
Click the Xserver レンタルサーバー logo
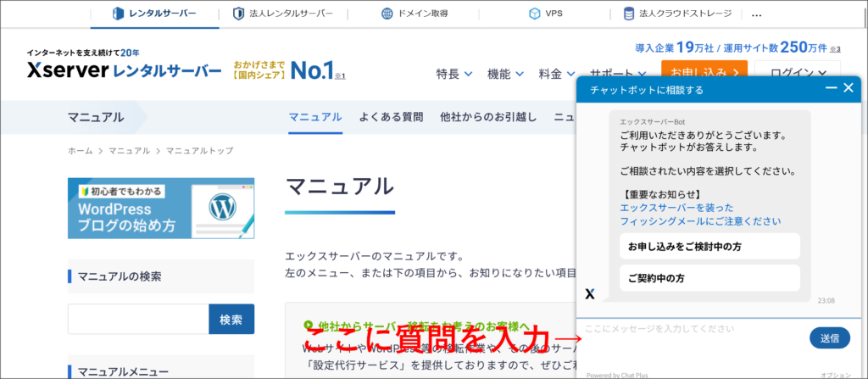124,70
